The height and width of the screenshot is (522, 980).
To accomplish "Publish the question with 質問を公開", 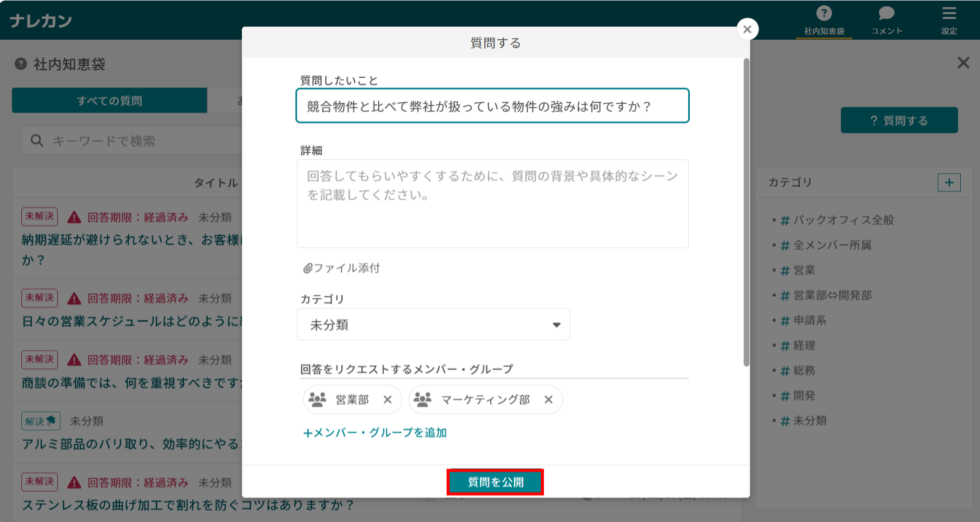I will click(495, 482).
